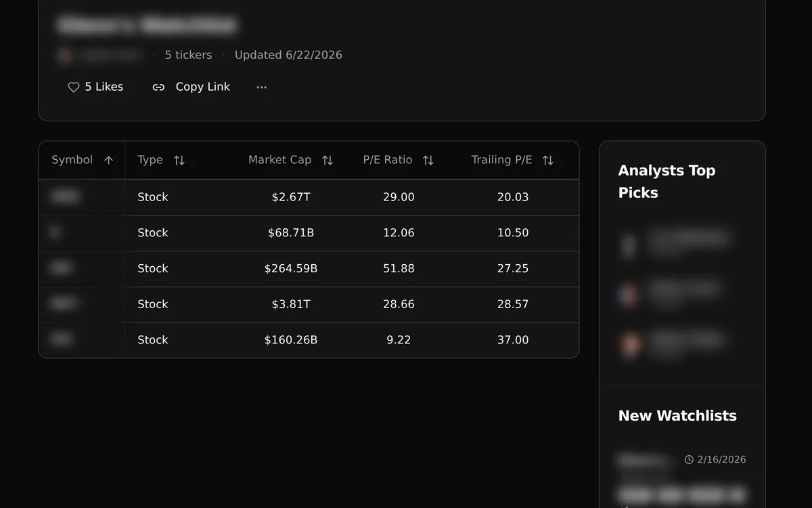Click the $264.59B market cap cell
Image resolution: width=812 pixels, height=508 pixels.
click(x=291, y=269)
